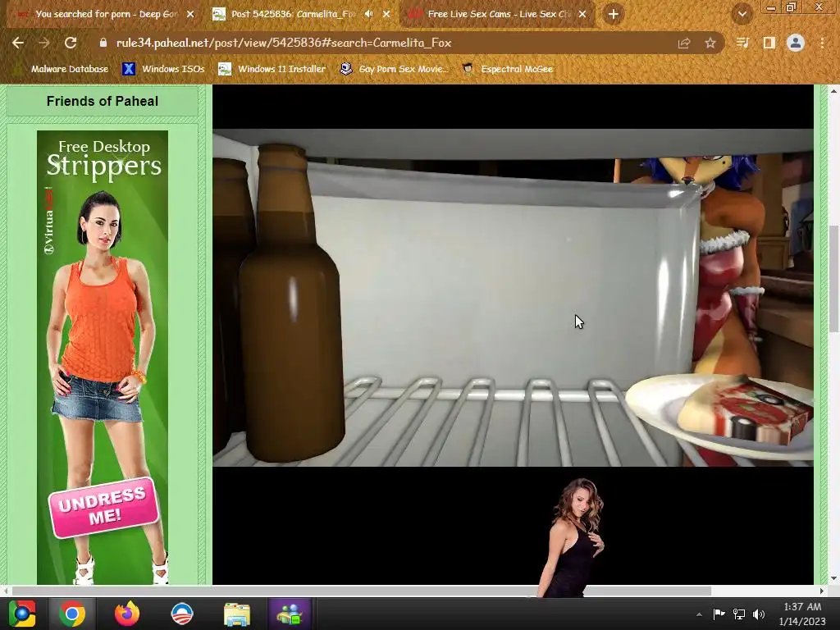
Task: Open the media controls toolbar icon
Action: pos(742,43)
